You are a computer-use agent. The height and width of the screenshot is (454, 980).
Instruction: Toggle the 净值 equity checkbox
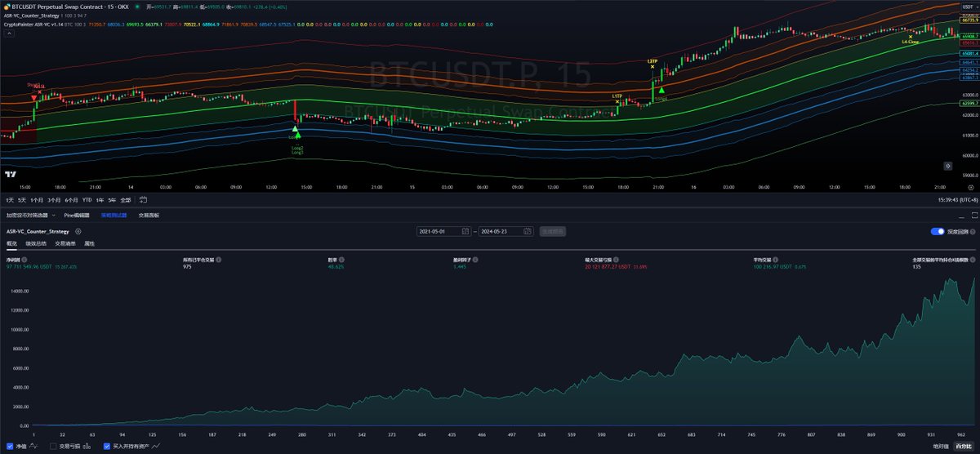(10, 447)
